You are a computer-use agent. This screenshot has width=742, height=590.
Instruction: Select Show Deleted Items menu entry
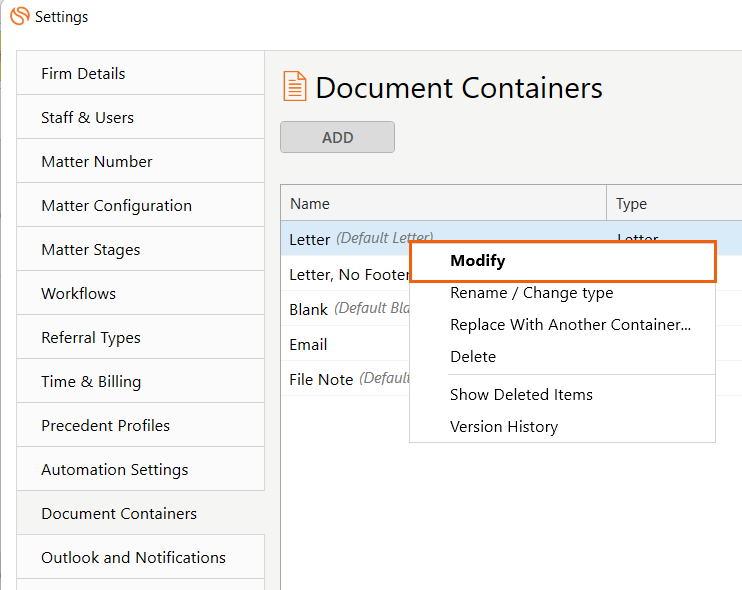tap(521, 395)
